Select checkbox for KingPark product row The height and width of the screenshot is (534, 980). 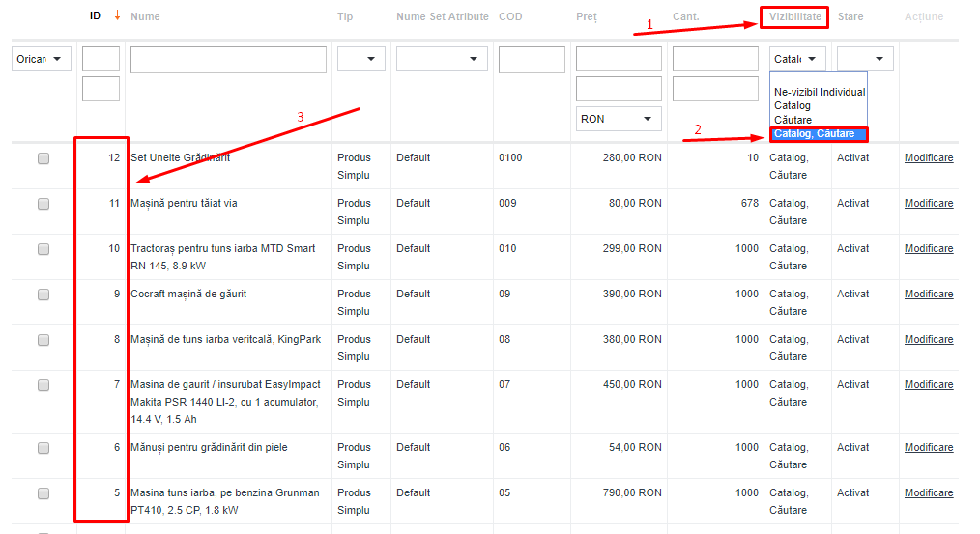click(43, 340)
